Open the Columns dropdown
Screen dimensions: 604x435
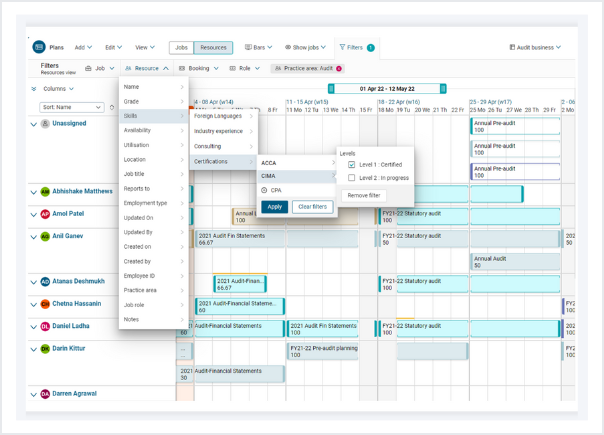click(x=58, y=89)
